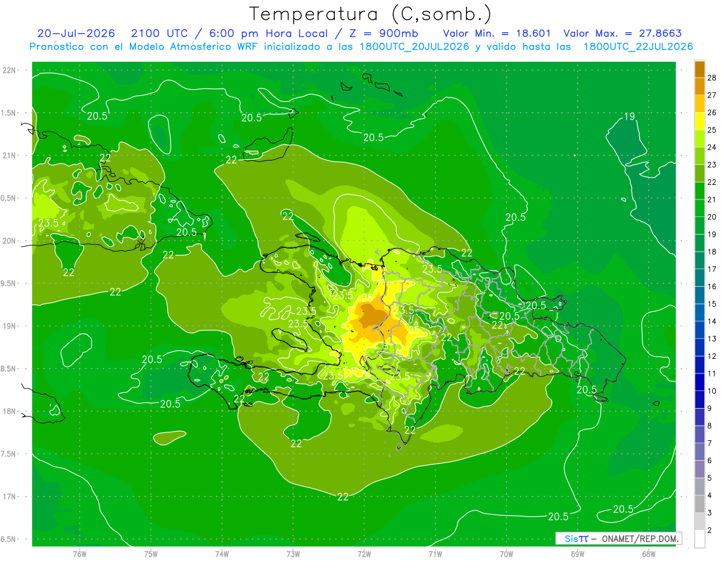The width and height of the screenshot is (728, 562).
Task: Click the title "Temperatura (C,somb.)"
Action: (371, 14)
